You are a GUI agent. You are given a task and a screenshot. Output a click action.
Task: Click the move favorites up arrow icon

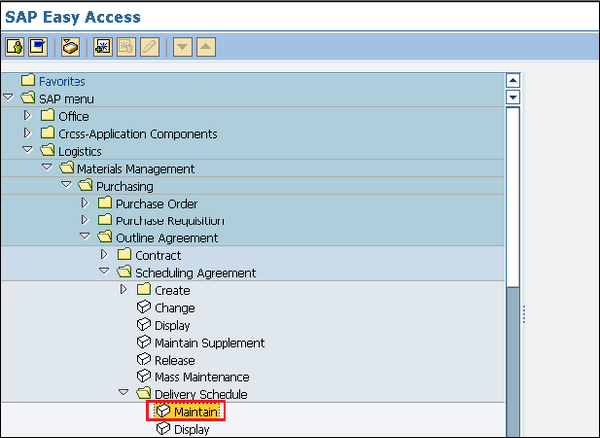(x=204, y=47)
